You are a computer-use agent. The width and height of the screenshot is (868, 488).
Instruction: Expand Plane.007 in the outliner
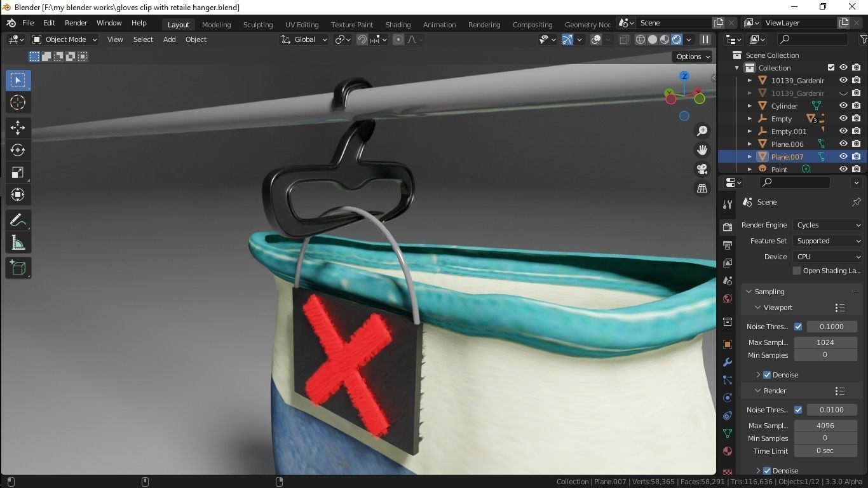[750, 157]
